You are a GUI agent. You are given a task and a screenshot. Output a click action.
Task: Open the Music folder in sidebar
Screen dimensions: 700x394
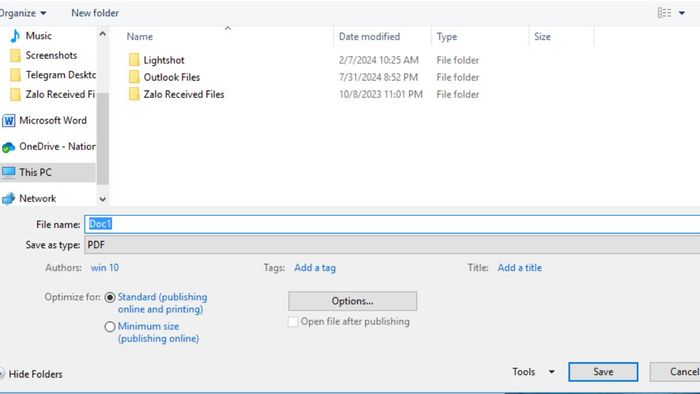click(38, 36)
